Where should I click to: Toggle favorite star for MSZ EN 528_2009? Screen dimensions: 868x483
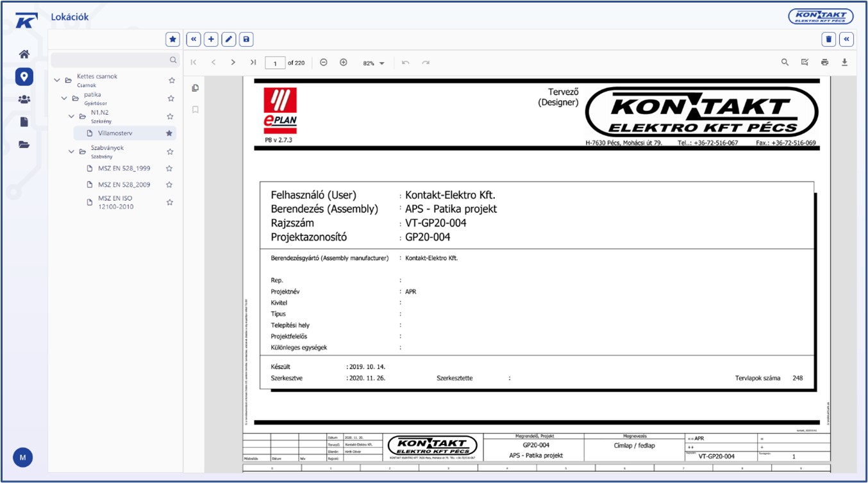pyautogui.click(x=169, y=185)
